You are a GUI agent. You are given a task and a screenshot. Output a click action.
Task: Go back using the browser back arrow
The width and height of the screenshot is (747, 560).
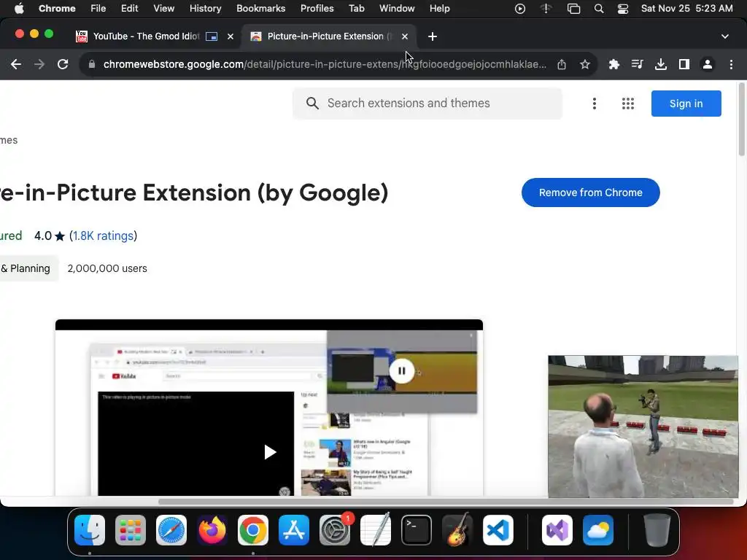[16, 64]
